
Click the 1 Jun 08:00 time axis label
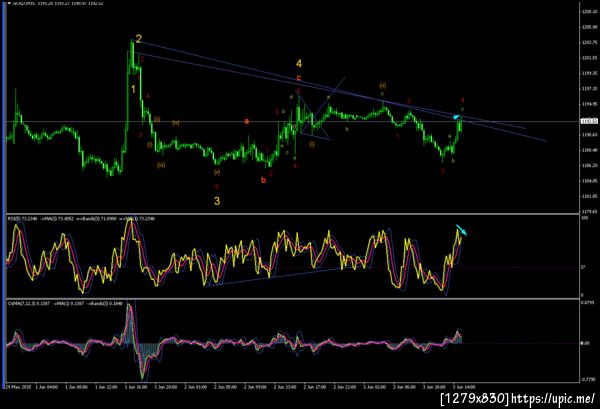[76, 387]
